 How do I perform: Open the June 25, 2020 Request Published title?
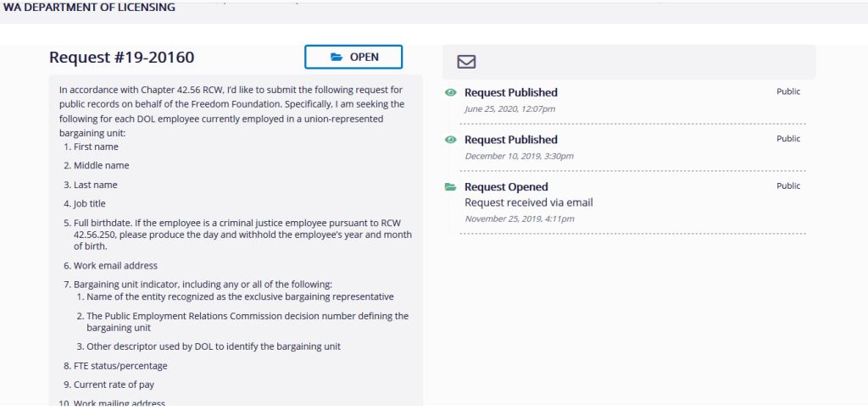coord(510,92)
